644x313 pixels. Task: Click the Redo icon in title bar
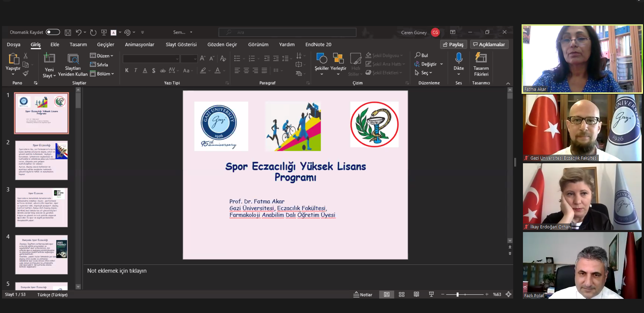pos(93,32)
